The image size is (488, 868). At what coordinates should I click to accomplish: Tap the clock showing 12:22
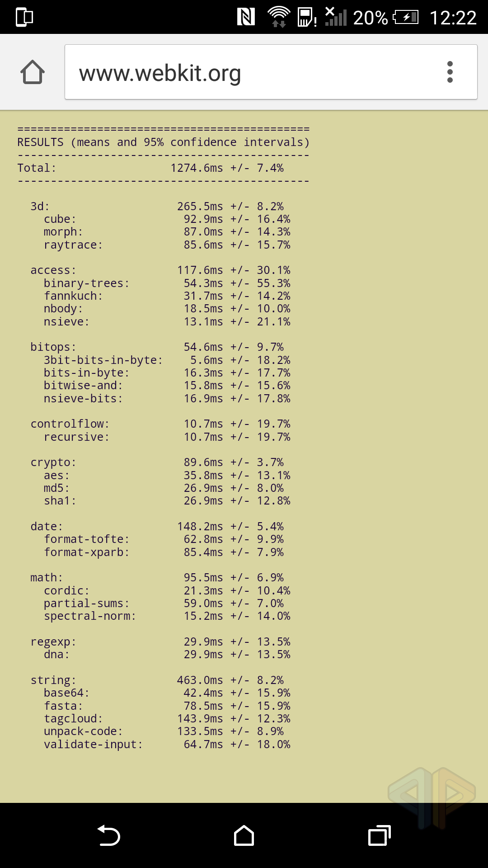click(453, 18)
